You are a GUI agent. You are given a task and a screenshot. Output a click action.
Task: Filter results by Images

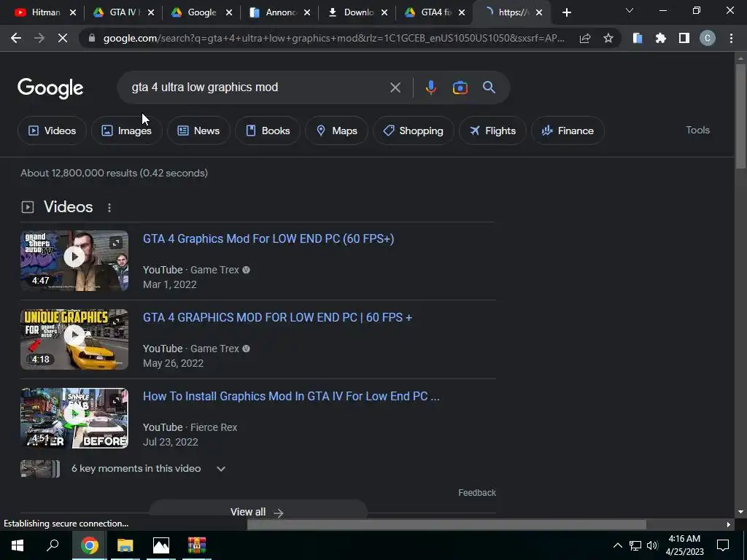127,131
